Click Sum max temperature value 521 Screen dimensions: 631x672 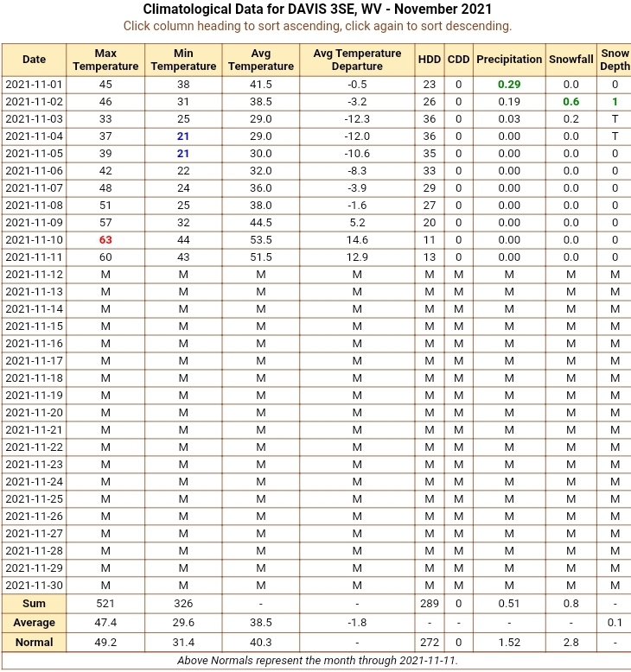point(105,604)
